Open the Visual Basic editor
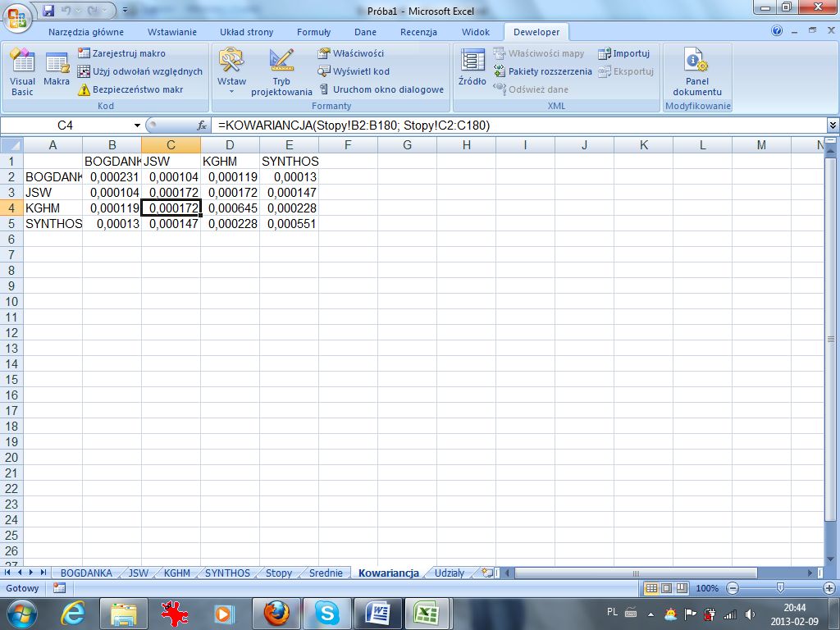The width and height of the screenshot is (840, 630). (x=22, y=72)
